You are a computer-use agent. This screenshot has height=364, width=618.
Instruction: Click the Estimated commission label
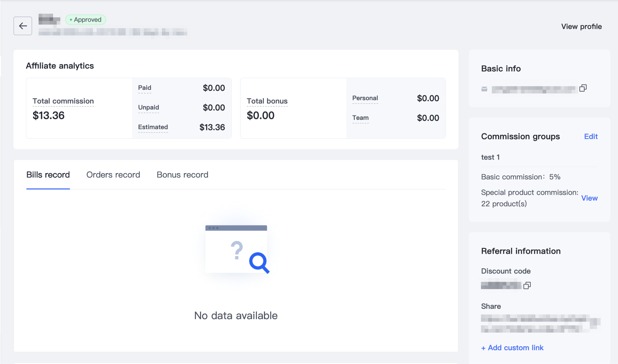pyautogui.click(x=153, y=127)
